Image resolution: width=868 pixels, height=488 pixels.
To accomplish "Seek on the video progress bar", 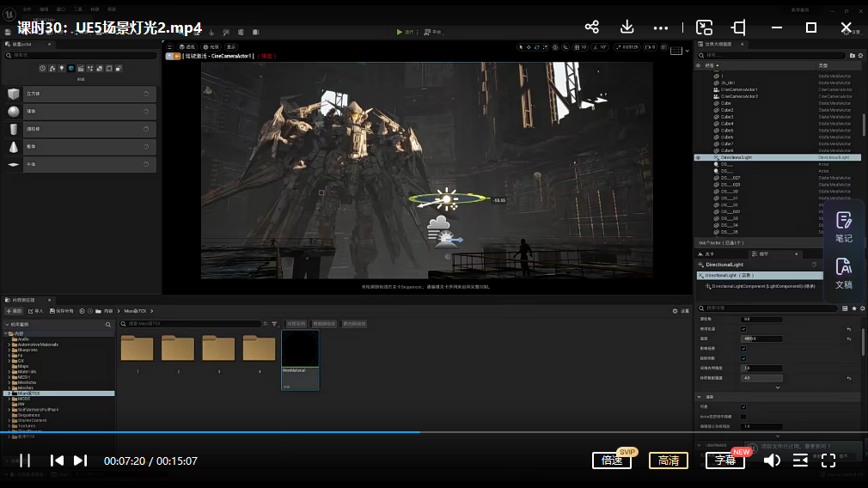I will [x=434, y=432].
